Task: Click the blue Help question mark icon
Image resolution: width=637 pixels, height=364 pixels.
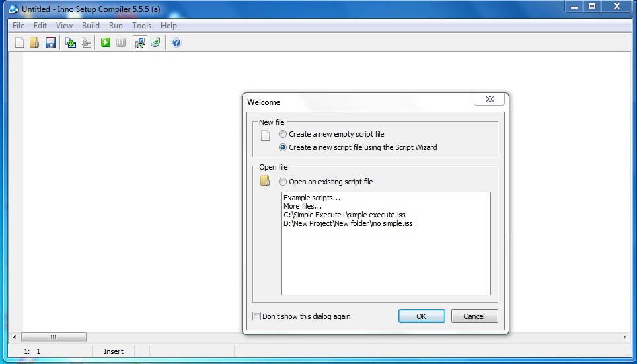Action: click(x=176, y=42)
